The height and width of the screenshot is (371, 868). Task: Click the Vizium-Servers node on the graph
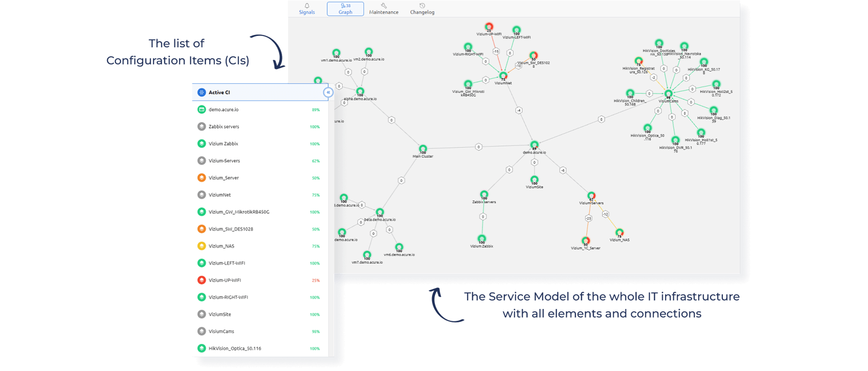pos(591,196)
